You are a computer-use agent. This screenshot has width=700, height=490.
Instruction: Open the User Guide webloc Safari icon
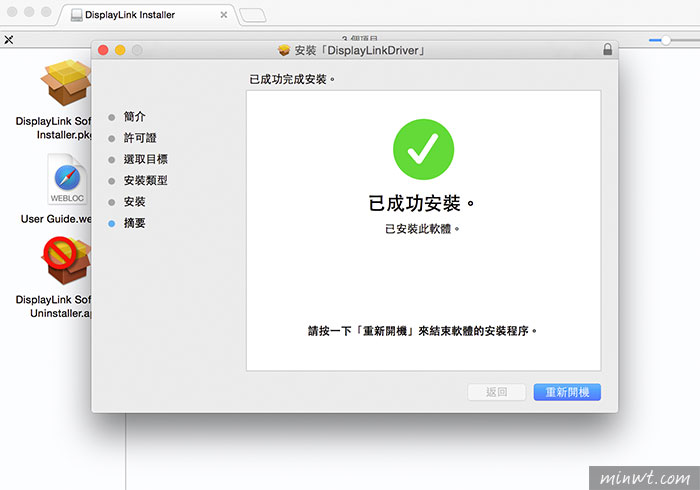tap(67, 179)
